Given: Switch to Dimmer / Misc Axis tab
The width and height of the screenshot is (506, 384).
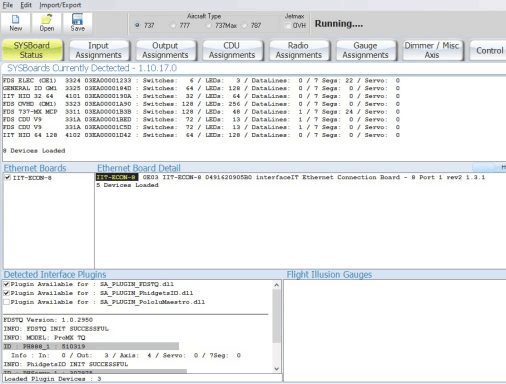Looking at the screenshot, I should (x=432, y=50).
